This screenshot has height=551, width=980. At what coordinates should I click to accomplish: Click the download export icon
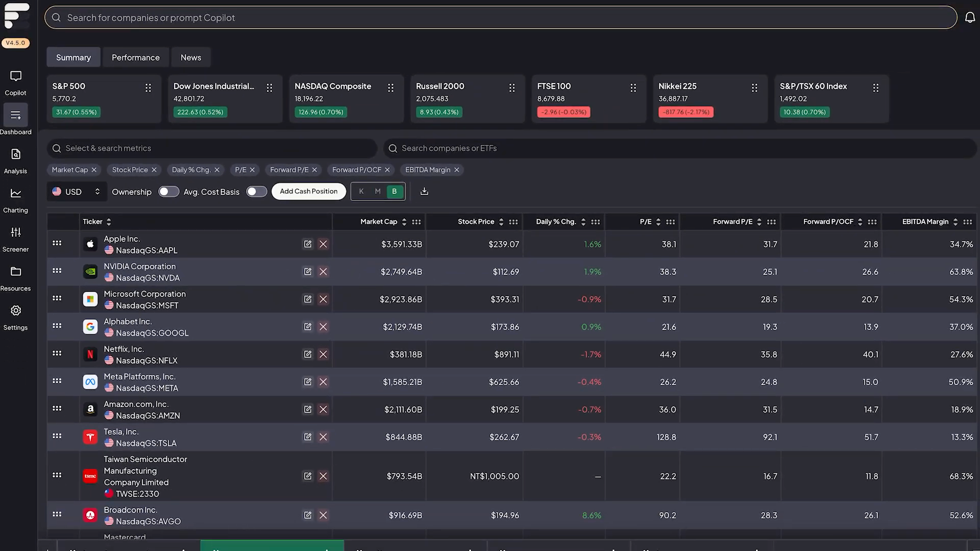[x=424, y=191]
